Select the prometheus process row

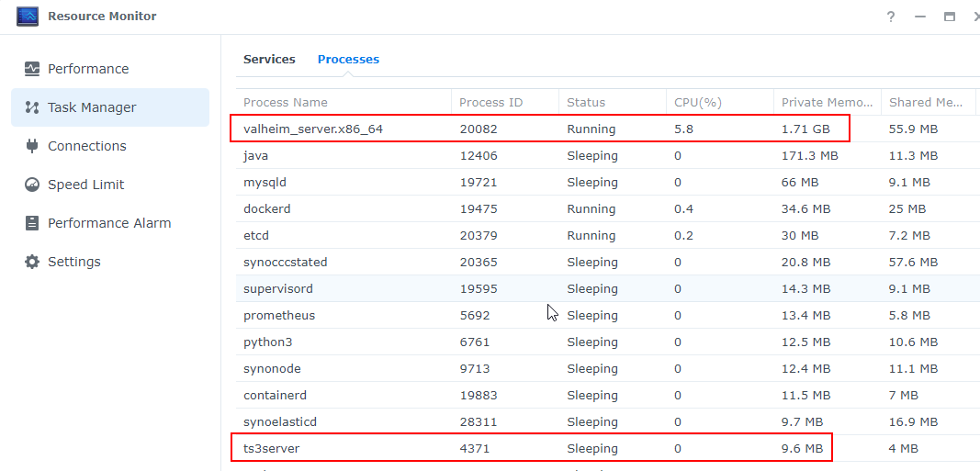(x=608, y=316)
